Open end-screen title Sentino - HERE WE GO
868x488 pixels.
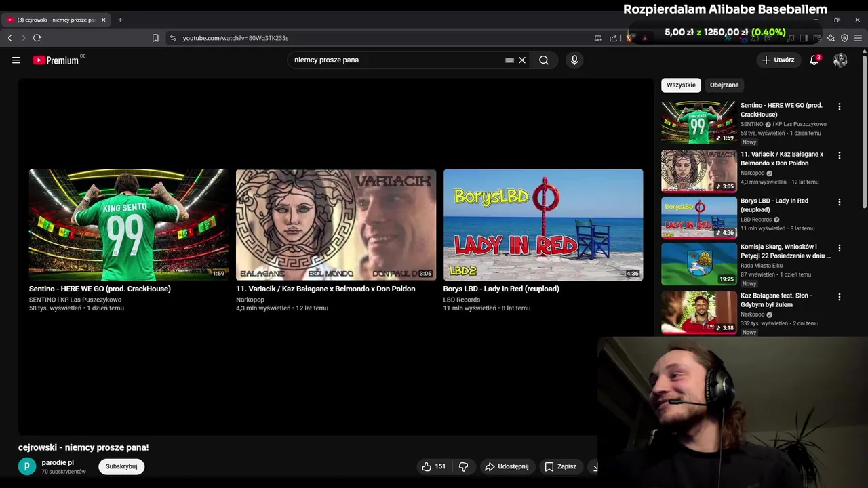tap(100, 289)
